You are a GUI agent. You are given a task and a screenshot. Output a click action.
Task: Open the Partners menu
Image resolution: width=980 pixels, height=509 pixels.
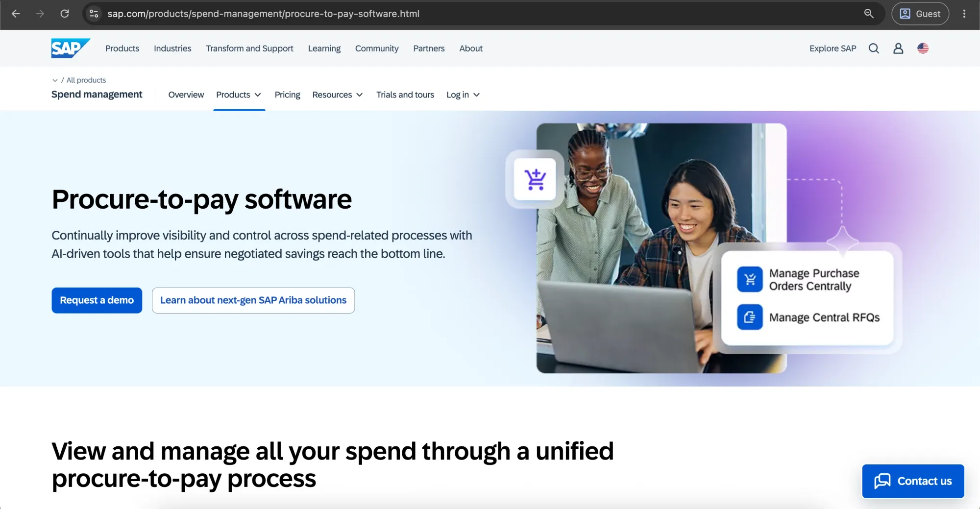coord(429,48)
